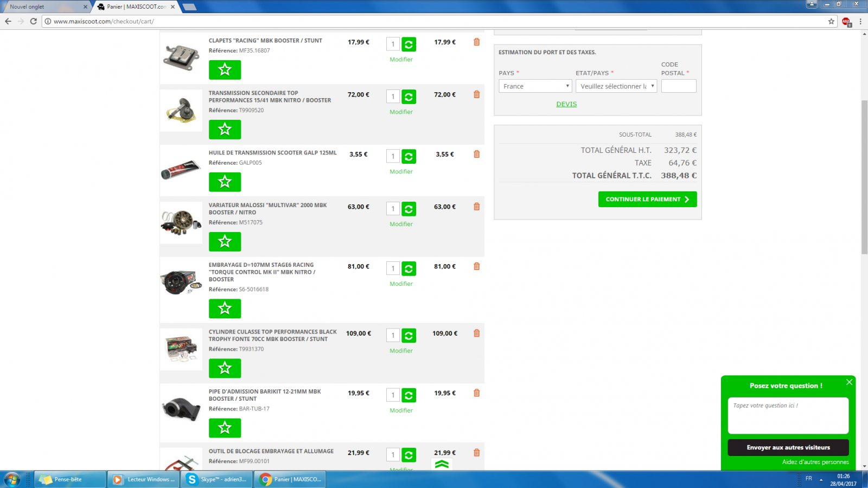This screenshot has height=488, width=868.
Task: Remove Outil de Blocage Embrayage item
Action: (476, 452)
